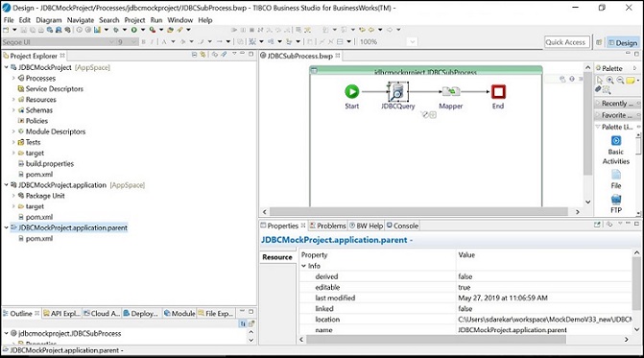Switch to the Design perspective
The height and width of the screenshot is (358, 644).
[x=622, y=42]
